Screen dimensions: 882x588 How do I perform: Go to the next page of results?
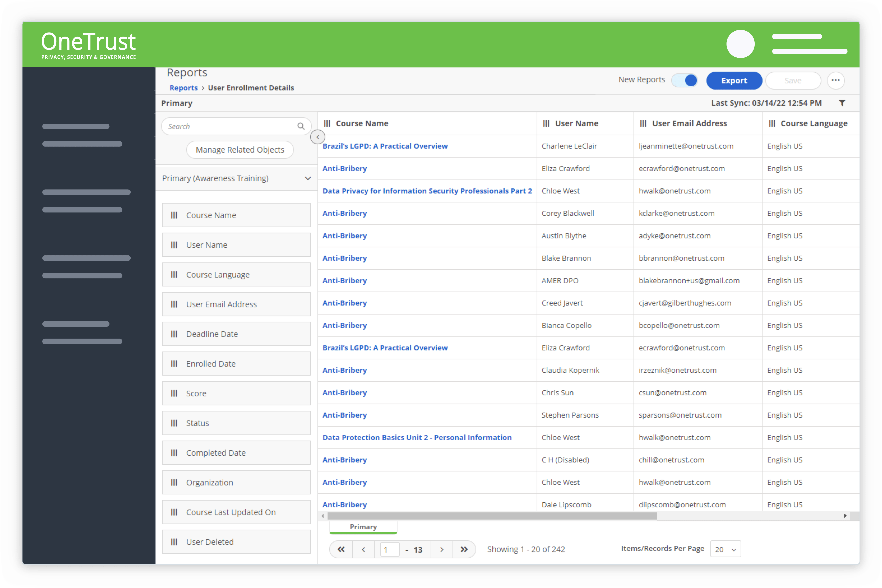click(x=442, y=549)
